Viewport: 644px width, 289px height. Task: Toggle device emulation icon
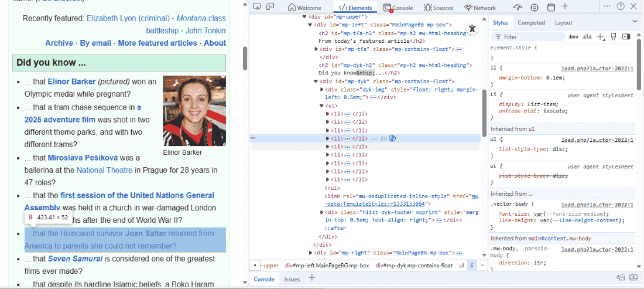point(270,7)
